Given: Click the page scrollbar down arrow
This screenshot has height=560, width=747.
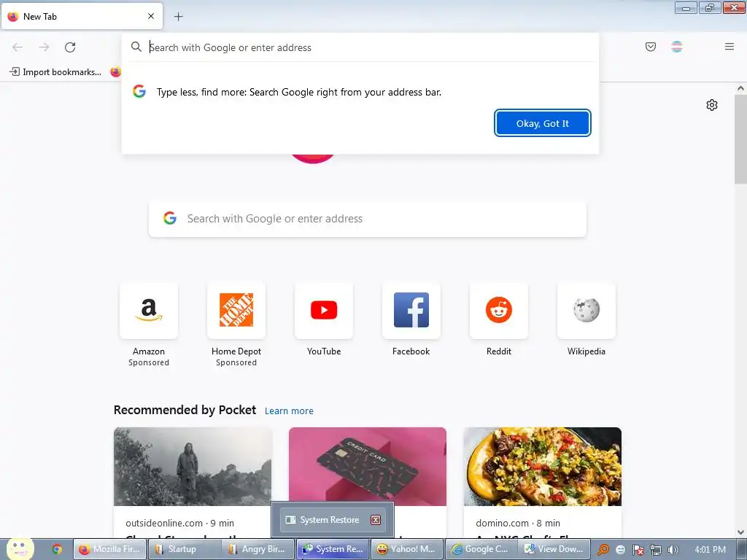Looking at the screenshot, I should (740, 532).
